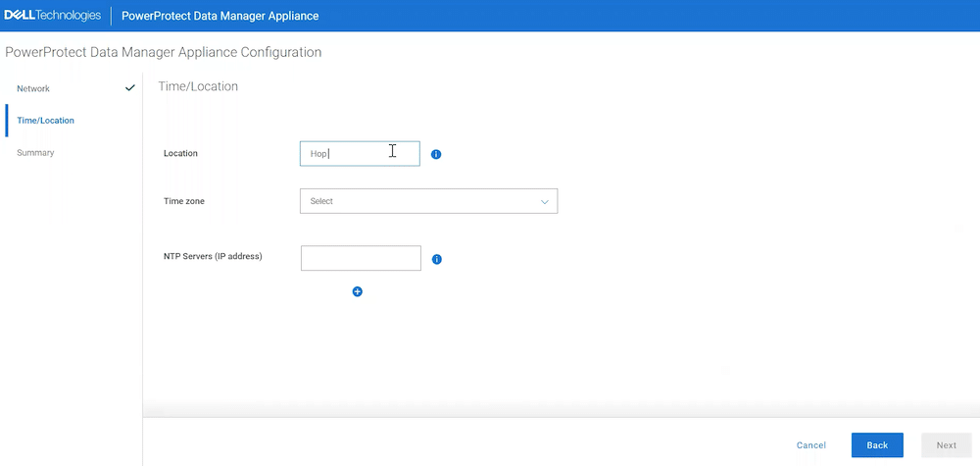Click the Time/Location page heading
Viewport: 980px width, 466px height.
tap(198, 86)
